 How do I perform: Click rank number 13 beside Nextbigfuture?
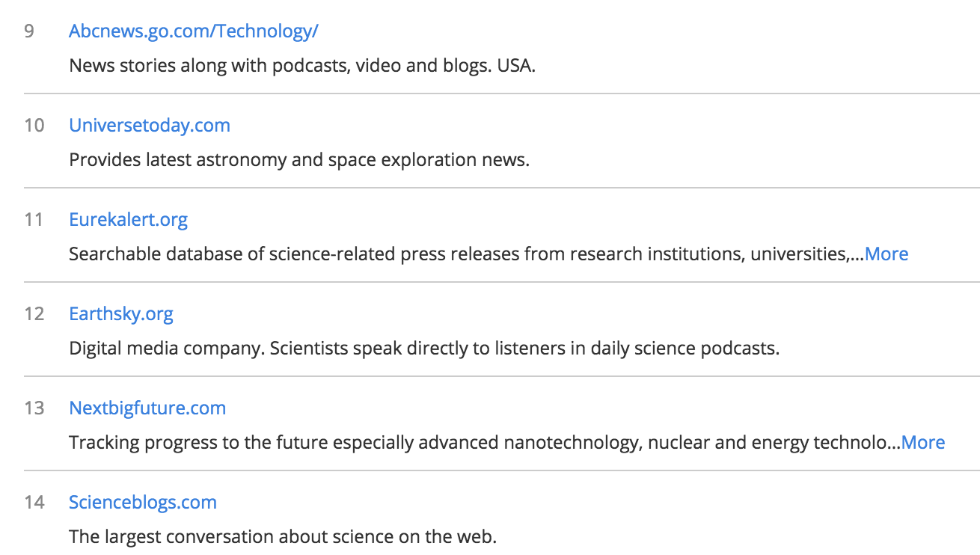tap(34, 408)
